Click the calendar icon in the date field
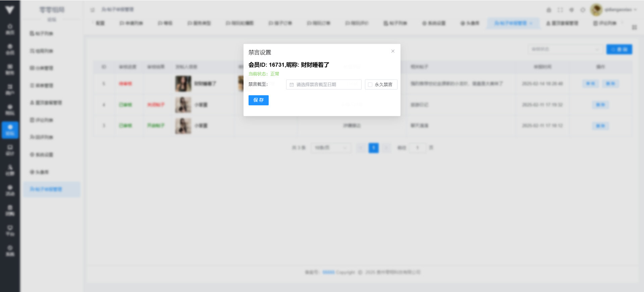 291,85
